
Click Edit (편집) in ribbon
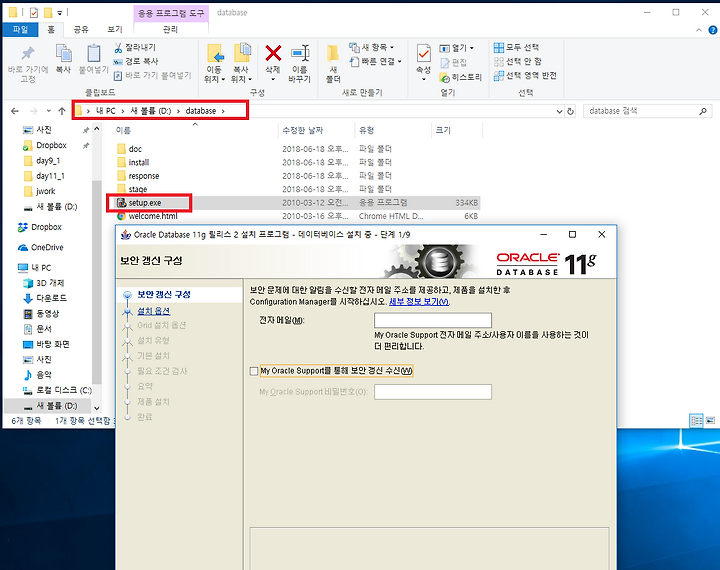point(453,62)
